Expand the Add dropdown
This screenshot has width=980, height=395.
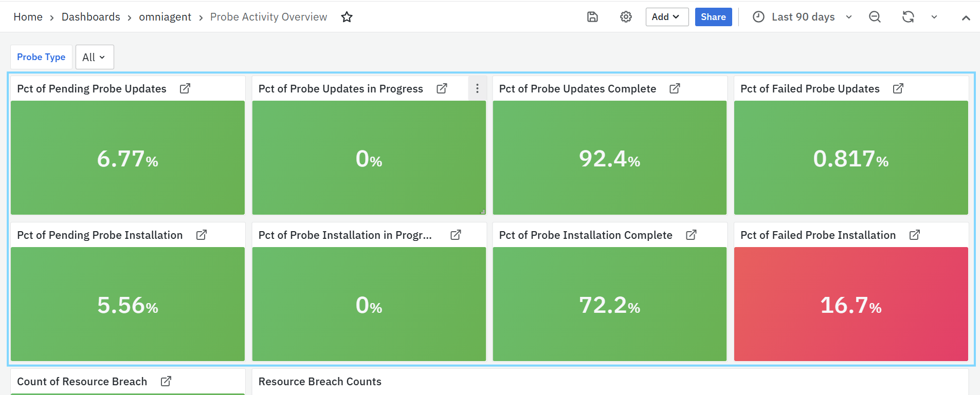click(x=666, y=17)
